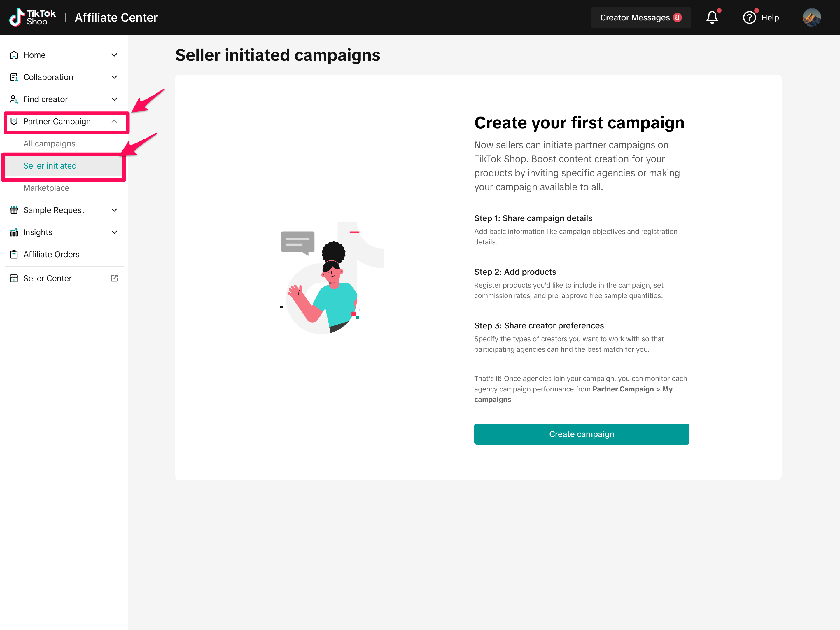
Task: Click the Insights chart icon
Action: point(14,232)
